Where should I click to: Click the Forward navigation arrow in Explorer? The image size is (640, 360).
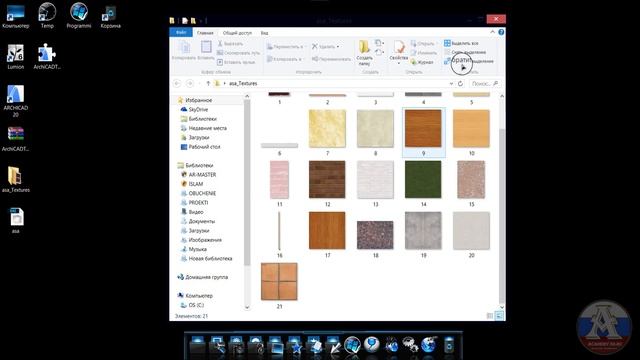tap(190, 83)
